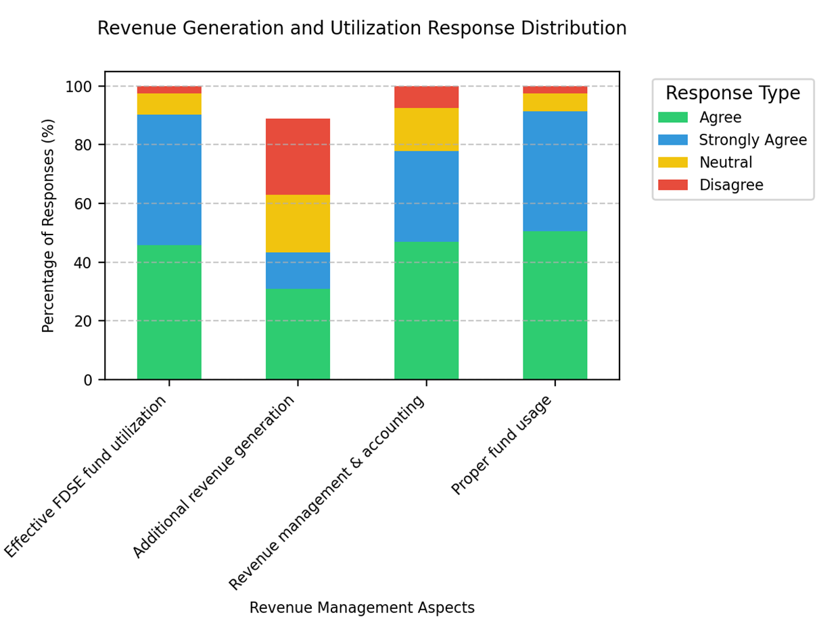The height and width of the screenshot is (636, 840).
Task: Select the green Agree segment of Proper fund usage
Action: coord(555,305)
